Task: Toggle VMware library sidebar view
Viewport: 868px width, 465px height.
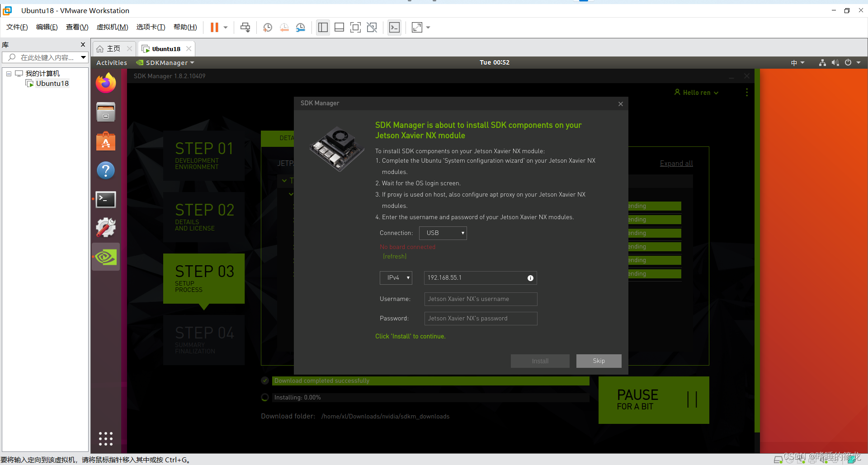Action: click(323, 28)
